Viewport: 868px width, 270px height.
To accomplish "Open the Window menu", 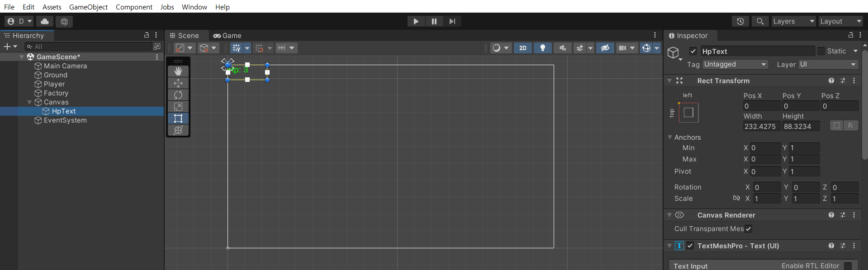I will [194, 7].
